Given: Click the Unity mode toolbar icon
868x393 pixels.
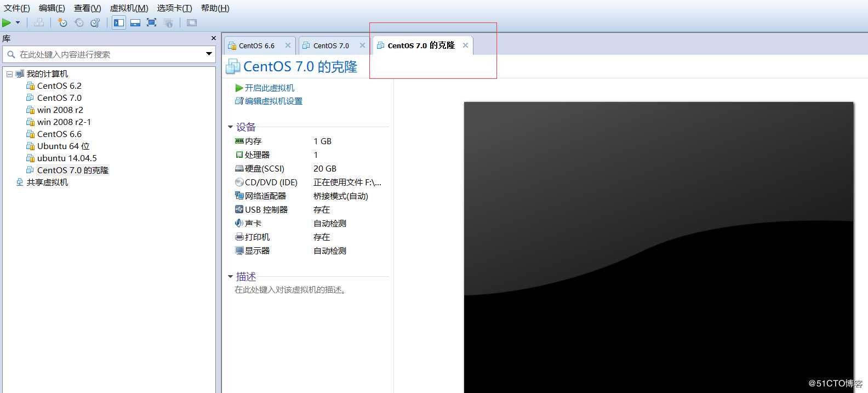Looking at the screenshot, I should [x=168, y=22].
